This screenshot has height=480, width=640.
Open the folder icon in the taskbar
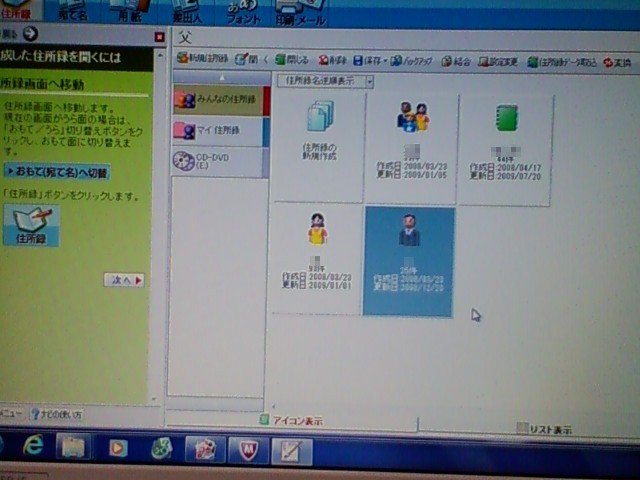pyautogui.click(x=73, y=447)
